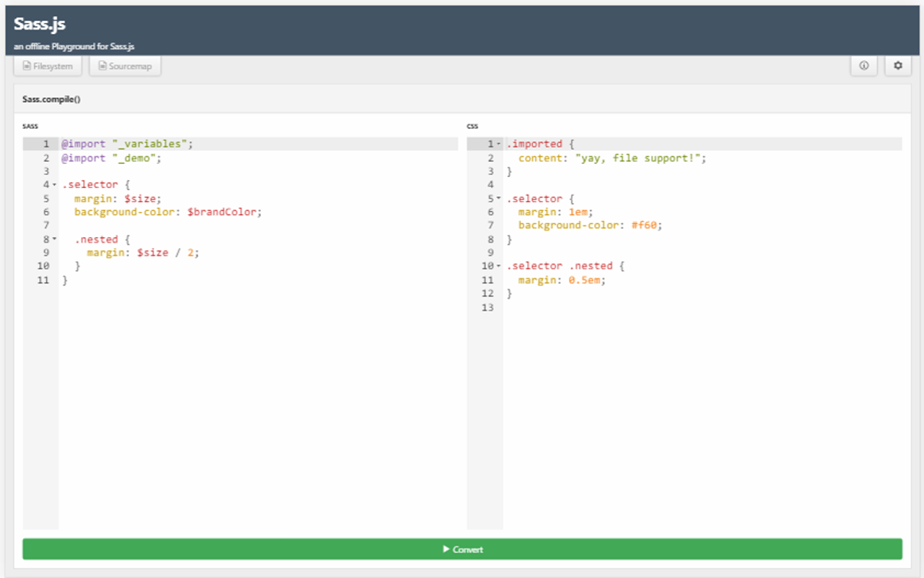This screenshot has height=578, width=924.
Task: Switch focus to the SASS panel label
Action: (x=30, y=126)
